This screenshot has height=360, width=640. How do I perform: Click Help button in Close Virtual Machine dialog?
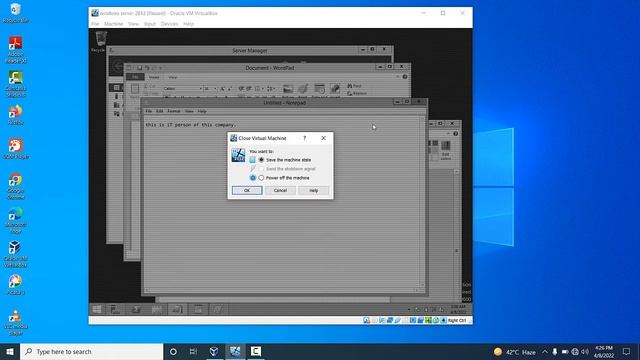pyautogui.click(x=313, y=191)
